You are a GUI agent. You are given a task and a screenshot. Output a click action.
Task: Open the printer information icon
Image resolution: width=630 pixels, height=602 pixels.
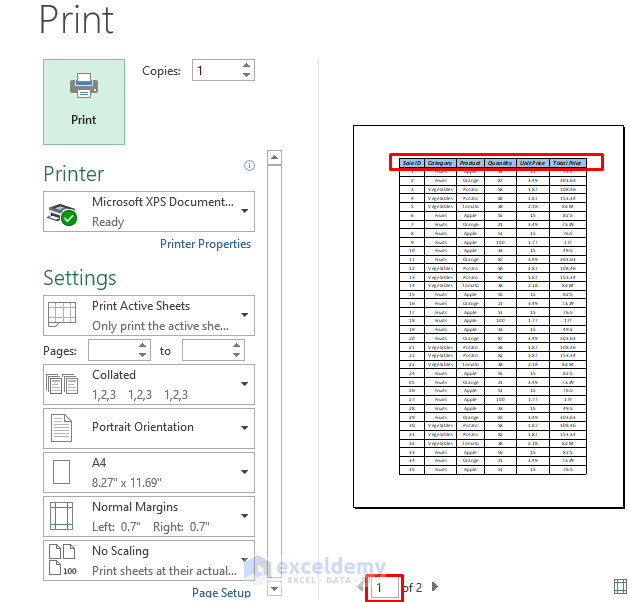pos(249,166)
